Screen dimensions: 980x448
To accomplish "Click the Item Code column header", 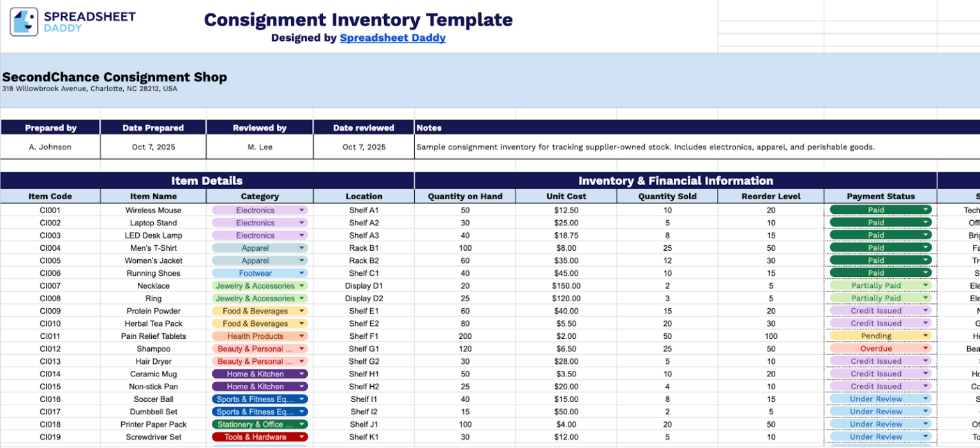I will pos(50,196).
